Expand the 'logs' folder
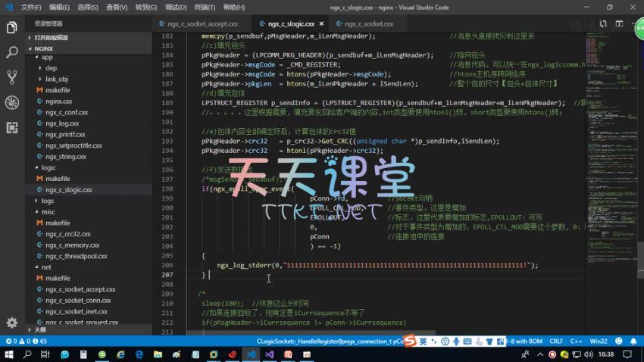This screenshot has height=362, width=644. 48,201
